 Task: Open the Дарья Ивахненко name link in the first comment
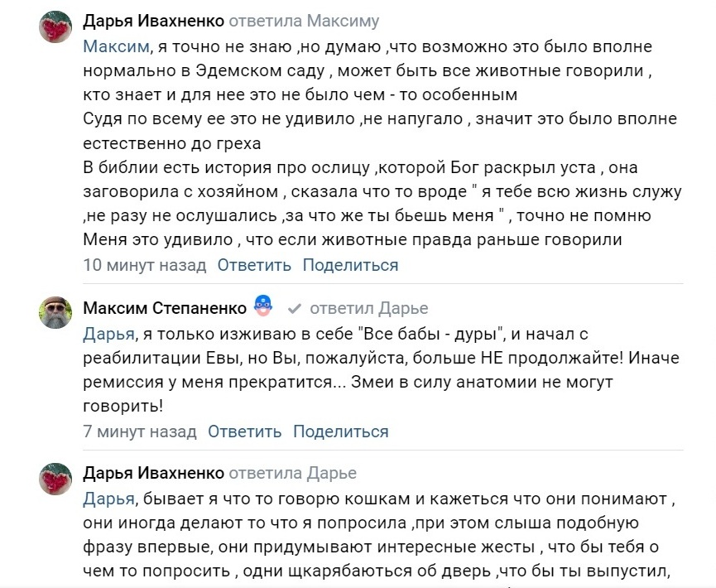(153, 21)
